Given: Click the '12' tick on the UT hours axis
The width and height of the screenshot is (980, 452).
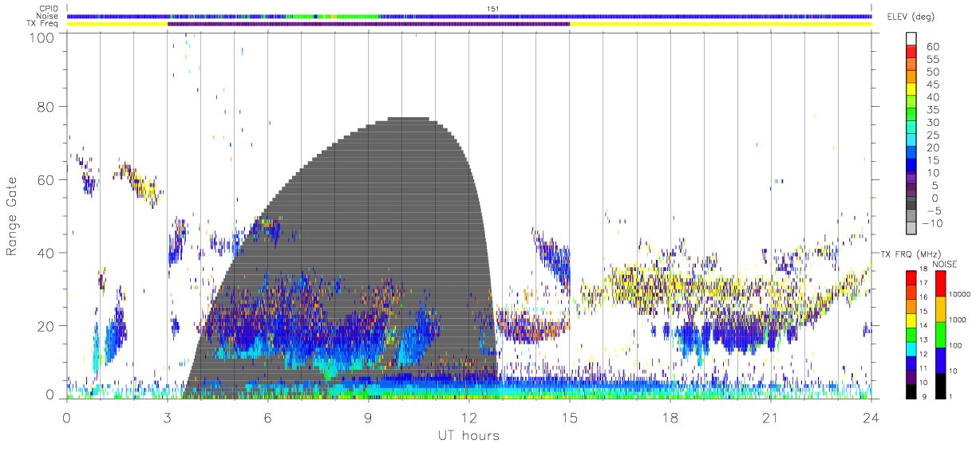Looking at the screenshot, I should click(x=469, y=416).
